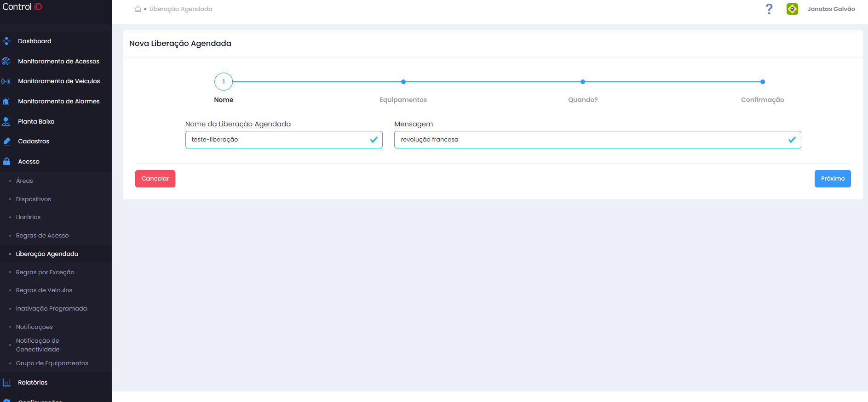Click the Planta Baixa location icon

tap(6, 121)
